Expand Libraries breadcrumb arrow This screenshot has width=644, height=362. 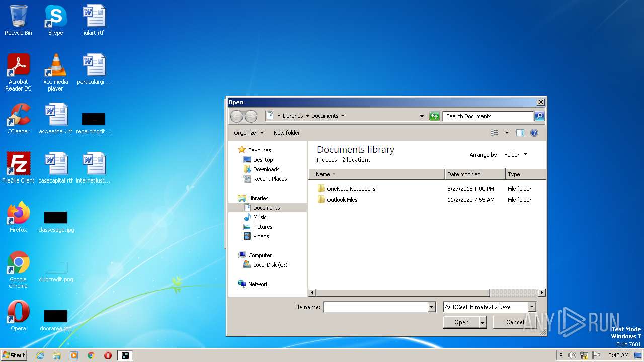tap(307, 116)
